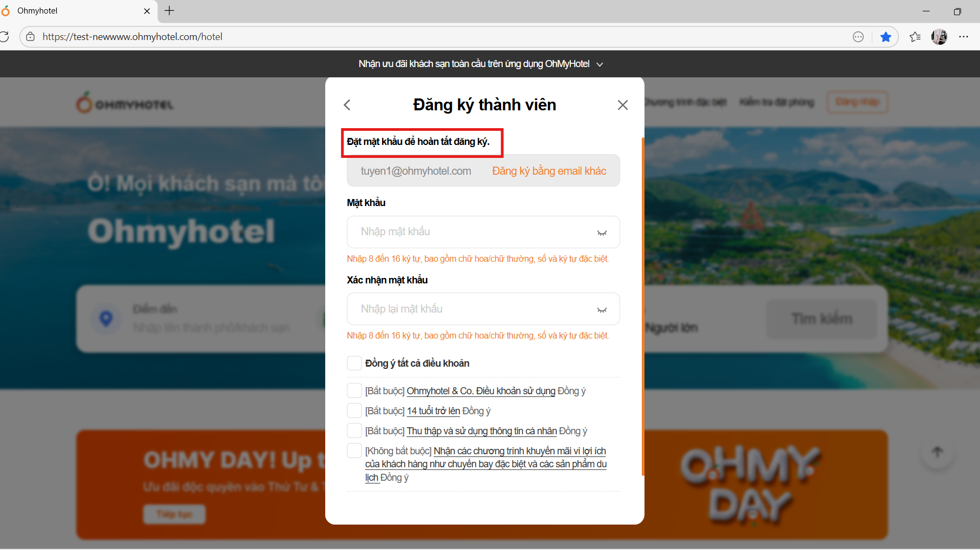Open the browser Favorites list icon

(x=915, y=37)
